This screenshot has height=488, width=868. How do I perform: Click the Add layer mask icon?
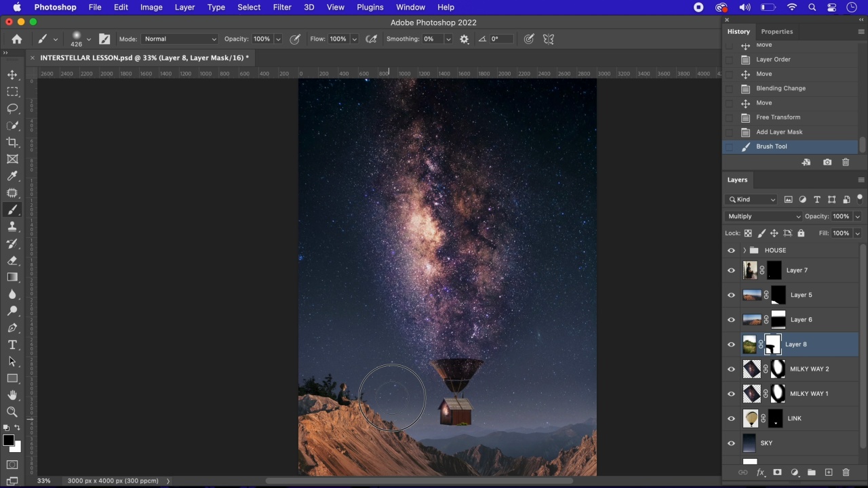tap(777, 472)
